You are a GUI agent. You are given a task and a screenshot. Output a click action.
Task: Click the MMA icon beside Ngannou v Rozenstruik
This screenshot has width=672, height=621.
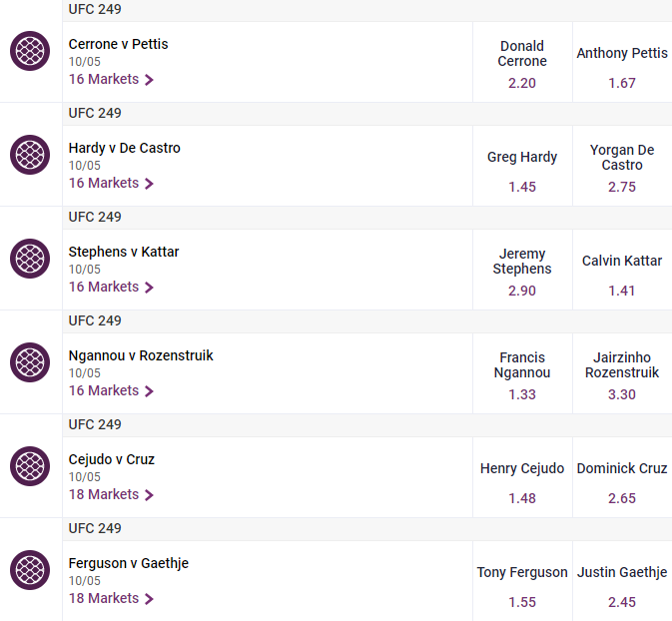click(30, 362)
